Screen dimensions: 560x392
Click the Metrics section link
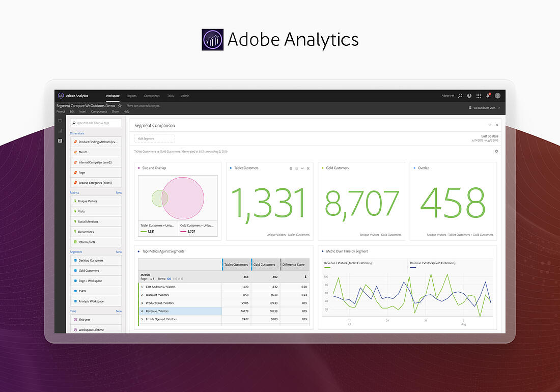tap(74, 192)
